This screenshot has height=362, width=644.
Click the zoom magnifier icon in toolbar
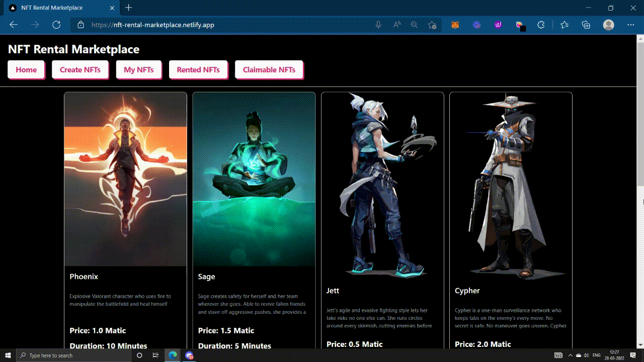pos(414,24)
